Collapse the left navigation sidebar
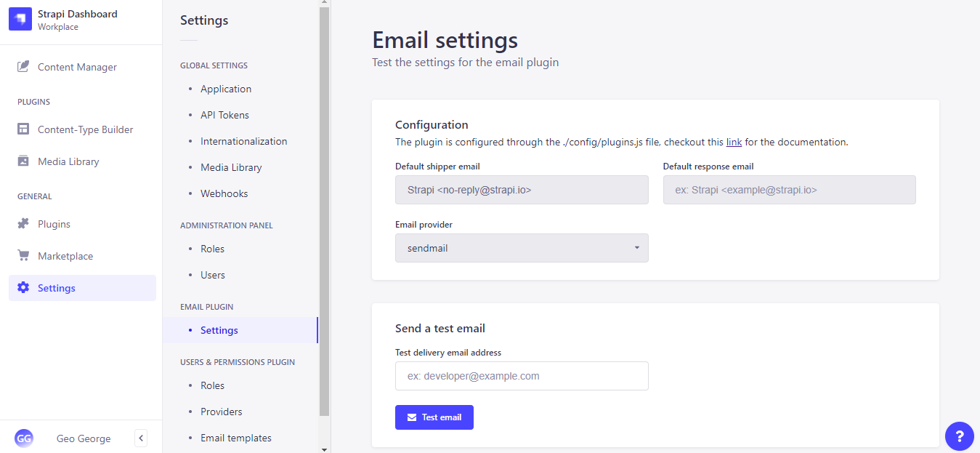 [140, 438]
